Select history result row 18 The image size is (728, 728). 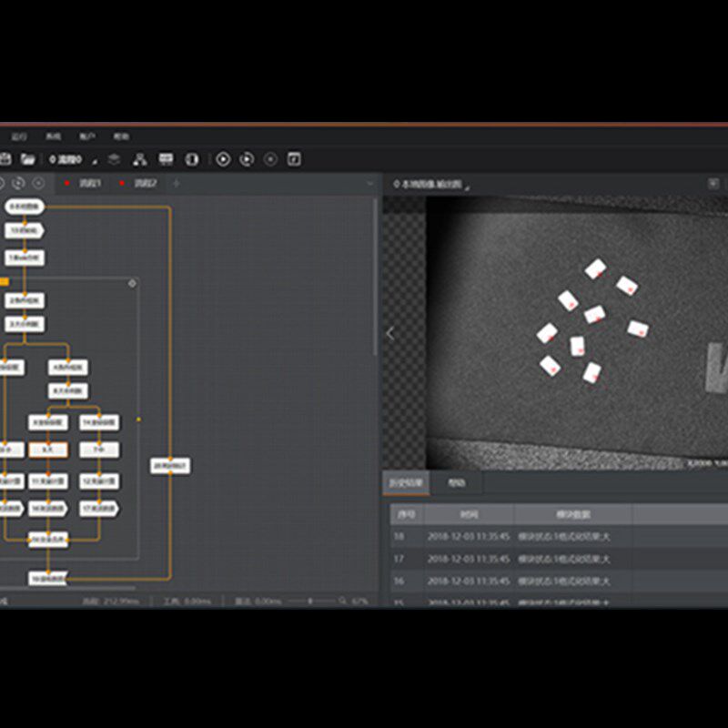pyautogui.click(x=559, y=537)
